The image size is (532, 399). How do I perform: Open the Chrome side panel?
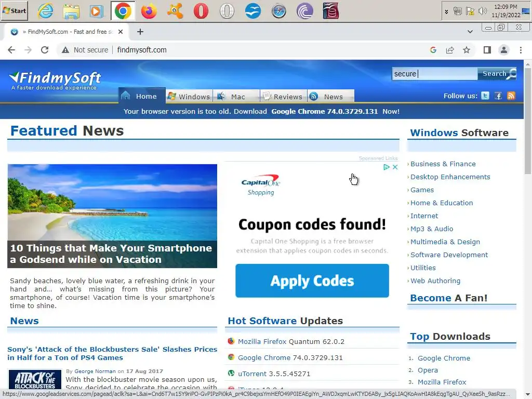pyautogui.click(x=487, y=50)
